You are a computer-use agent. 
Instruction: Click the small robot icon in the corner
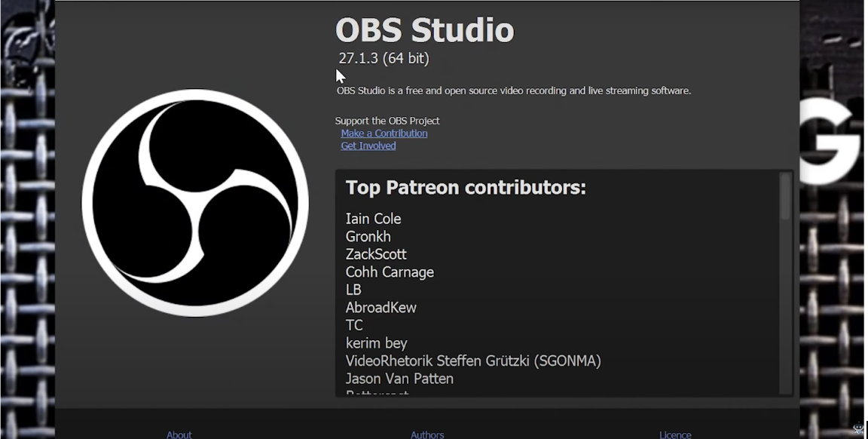coord(858,428)
